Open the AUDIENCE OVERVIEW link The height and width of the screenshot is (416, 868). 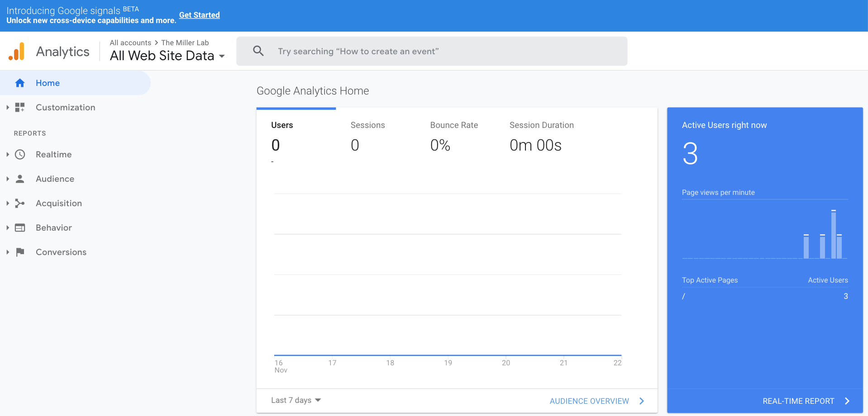[x=589, y=401]
